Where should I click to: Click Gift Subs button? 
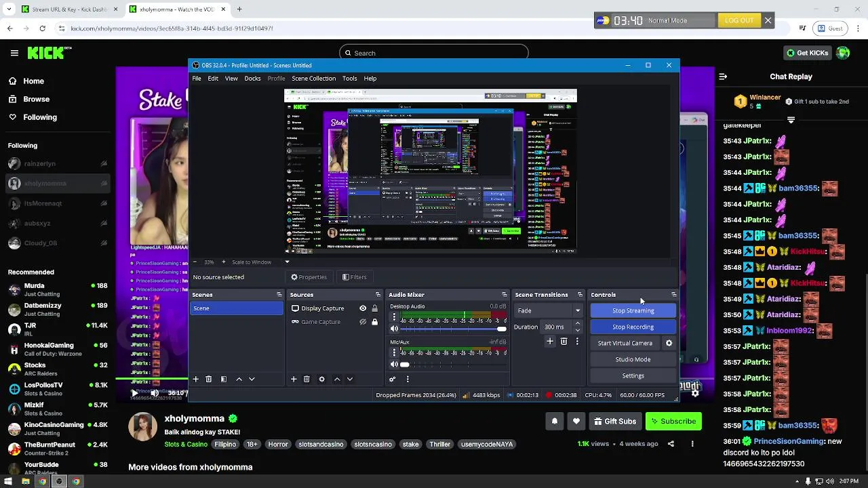click(615, 422)
